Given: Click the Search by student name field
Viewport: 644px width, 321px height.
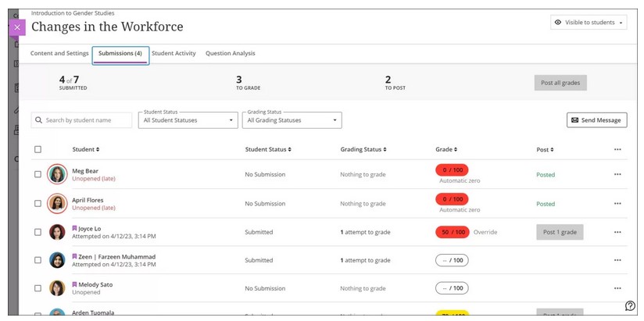Looking at the screenshot, I should tap(82, 120).
